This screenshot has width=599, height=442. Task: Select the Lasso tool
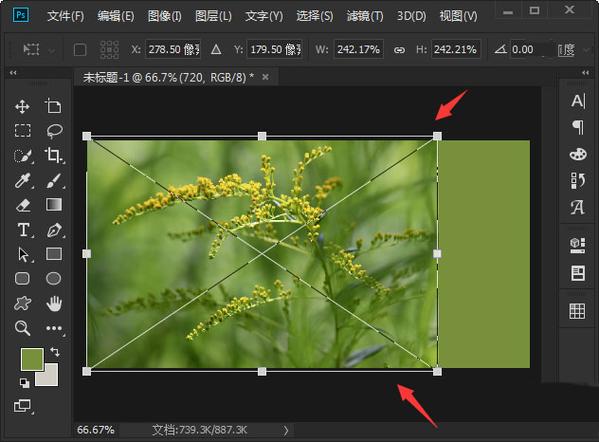[x=54, y=131]
